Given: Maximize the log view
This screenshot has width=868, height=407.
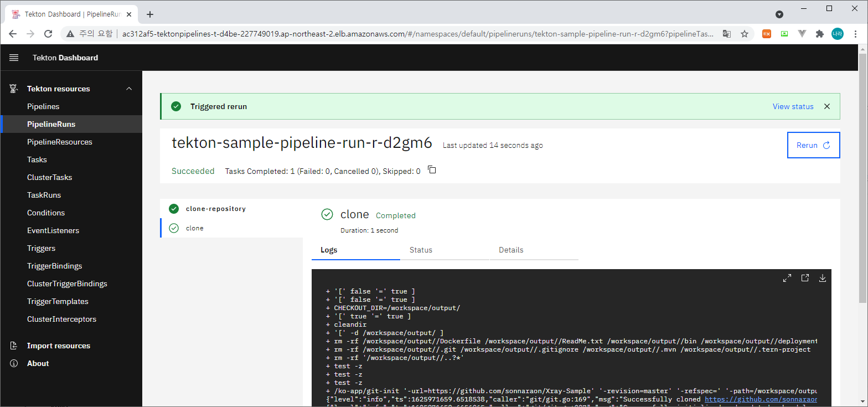Looking at the screenshot, I should [x=787, y=278].
